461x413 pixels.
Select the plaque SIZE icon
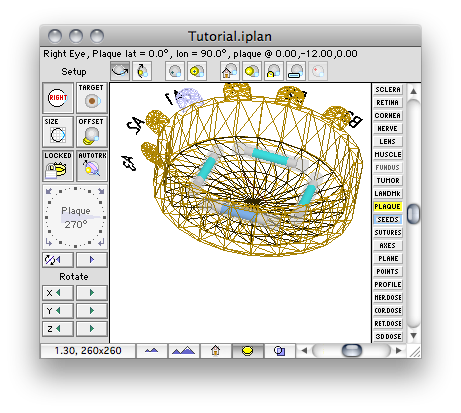click(x=58, y=132)
